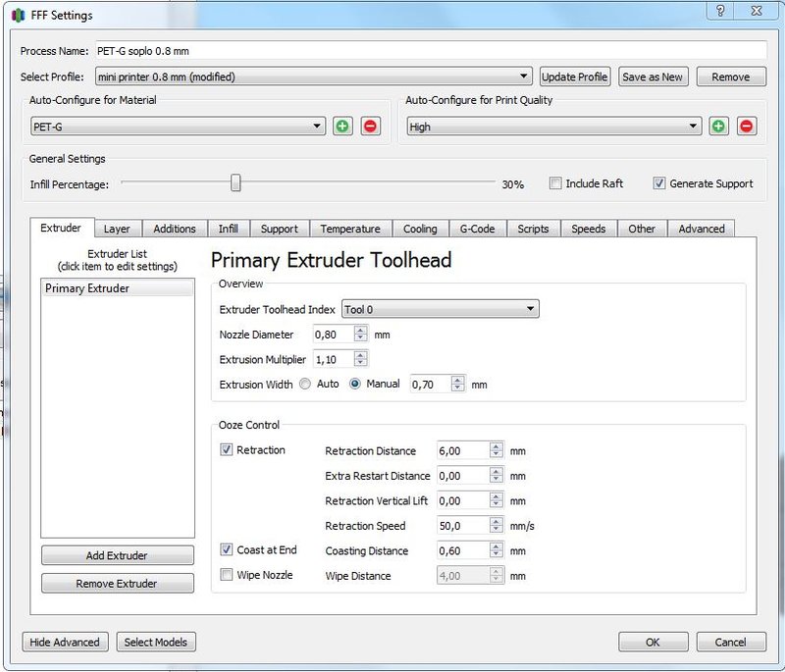Click in the Process Name field
785x672 pixels.
point(431,51)
